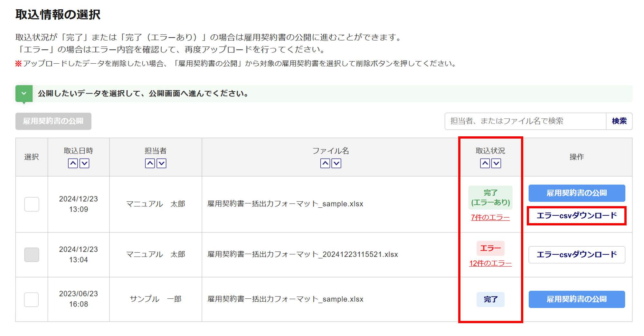
Task: Click the greyed checkbox in 13:04 row
Action: point(32,255)
